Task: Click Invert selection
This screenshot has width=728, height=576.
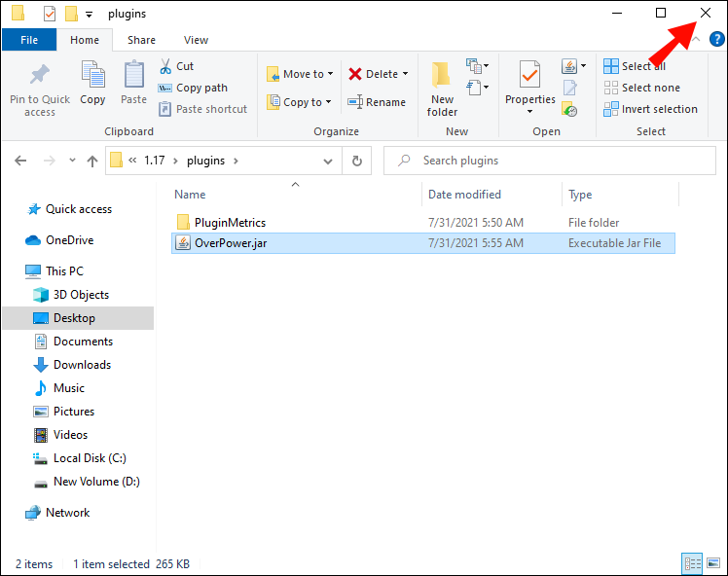Action: pos(650,109)
